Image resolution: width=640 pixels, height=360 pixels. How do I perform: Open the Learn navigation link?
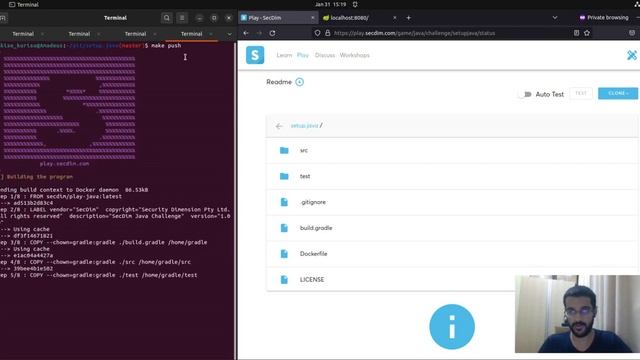click(284, 55)
